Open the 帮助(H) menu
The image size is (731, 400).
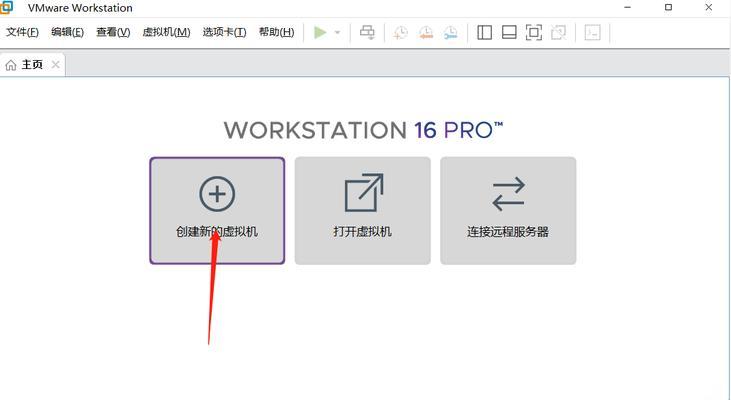click(276, 32)
